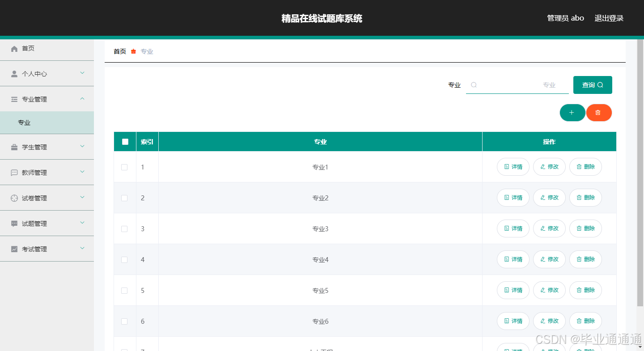
Task: Click the magnifier icon inside the 专业 search field
Action: pyautogui.click(x=474, y=85)
